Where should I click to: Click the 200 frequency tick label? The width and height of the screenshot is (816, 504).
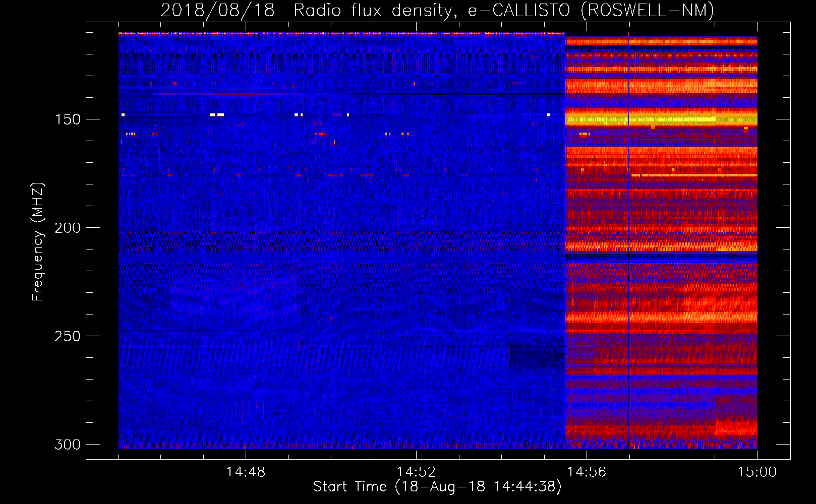[x=68, y=228]
